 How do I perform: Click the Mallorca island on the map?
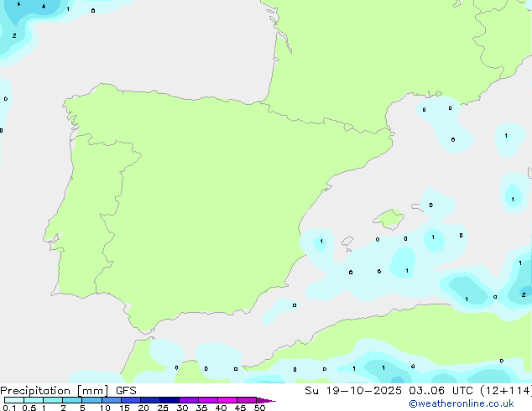pos(389,219)
